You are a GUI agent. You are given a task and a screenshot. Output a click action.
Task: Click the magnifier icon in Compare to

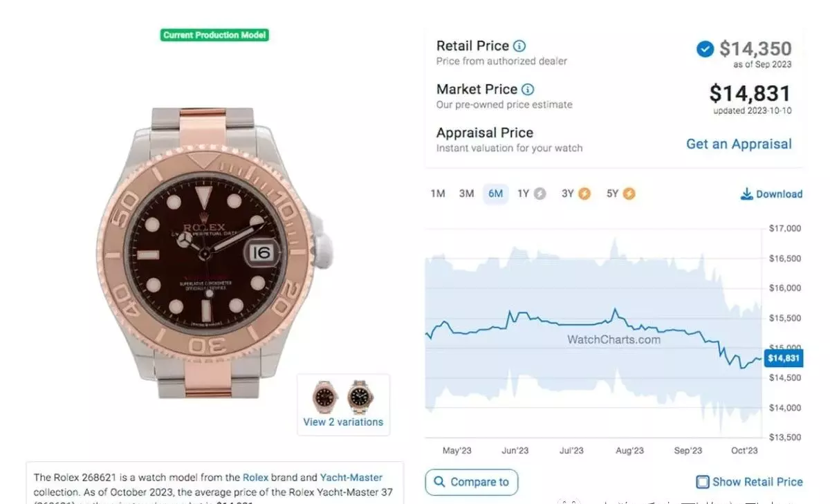(x=439, y=482)
